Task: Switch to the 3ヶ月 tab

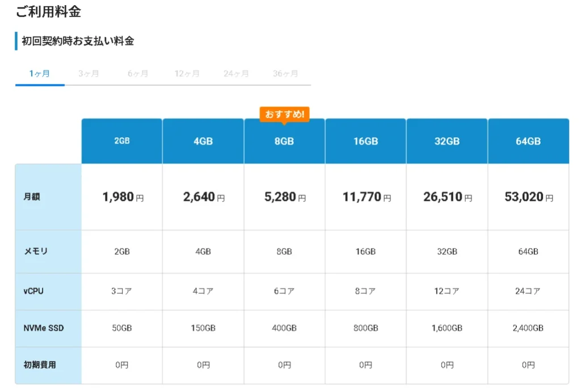Action: (89, 73)
